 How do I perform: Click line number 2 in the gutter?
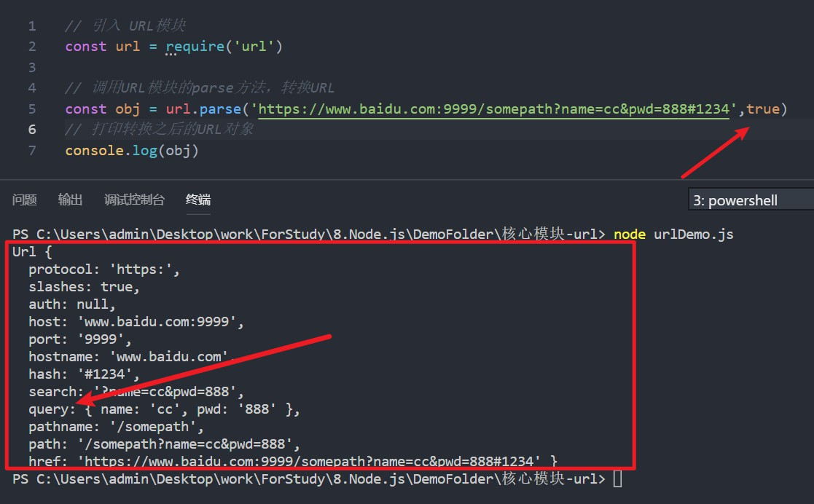tap(32, 47)
